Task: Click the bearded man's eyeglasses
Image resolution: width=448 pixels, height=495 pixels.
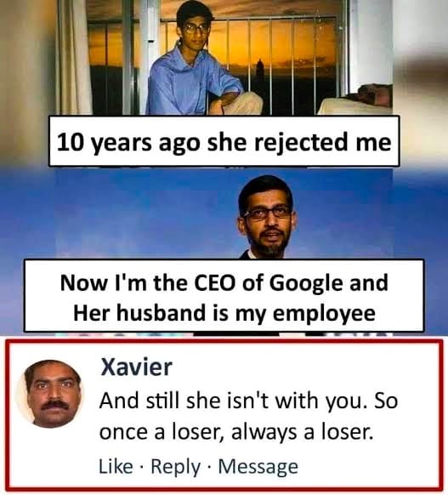Action: [268, 212]
